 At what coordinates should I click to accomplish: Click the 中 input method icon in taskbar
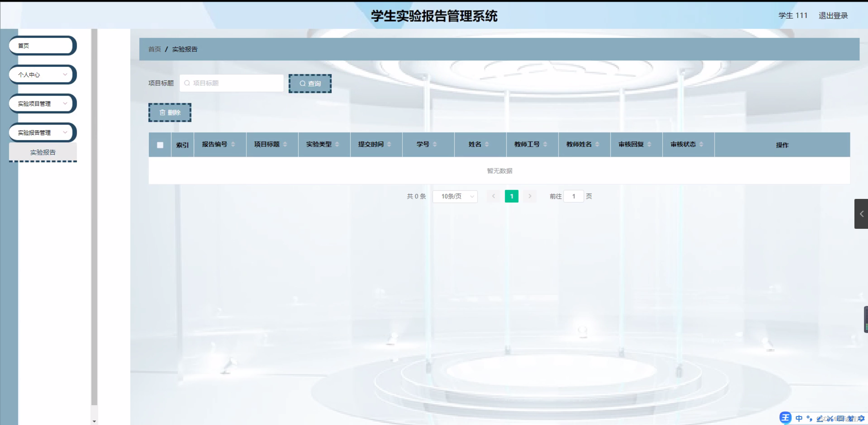tap(799, 419)
